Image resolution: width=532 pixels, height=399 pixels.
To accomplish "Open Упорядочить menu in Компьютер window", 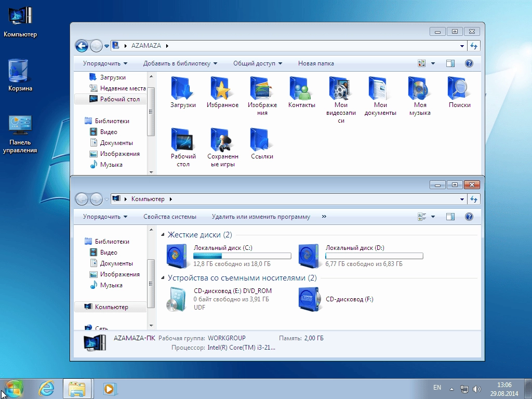I will click(x=105, y=217).
